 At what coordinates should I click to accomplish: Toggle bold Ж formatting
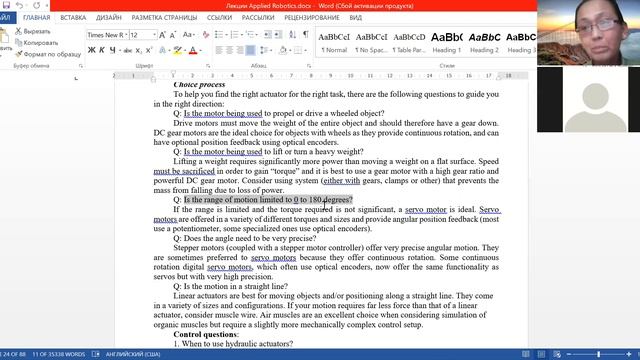click(x=92, y=50)
